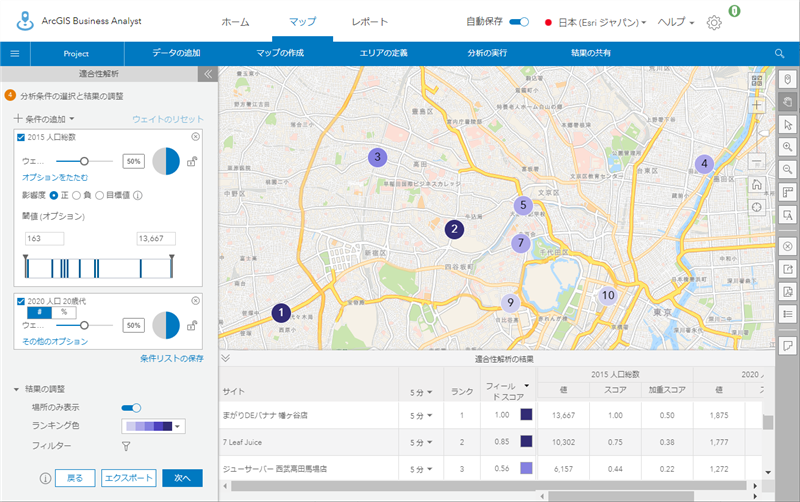The width and height of the screenshot is (800, 502).
Task: Open the 条件の追加 dropdown
Action: 44,119
